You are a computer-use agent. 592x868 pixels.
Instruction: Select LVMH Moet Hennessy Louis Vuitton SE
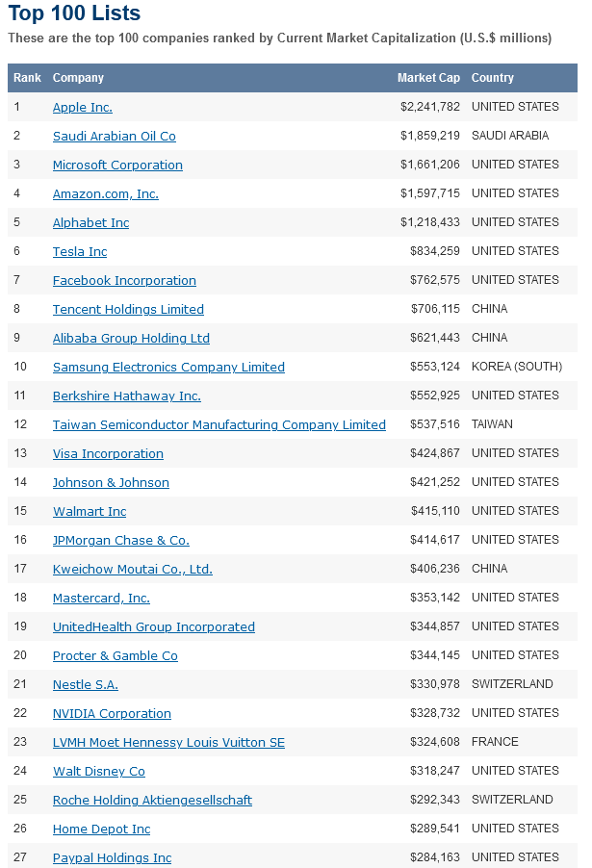point(168,742)
